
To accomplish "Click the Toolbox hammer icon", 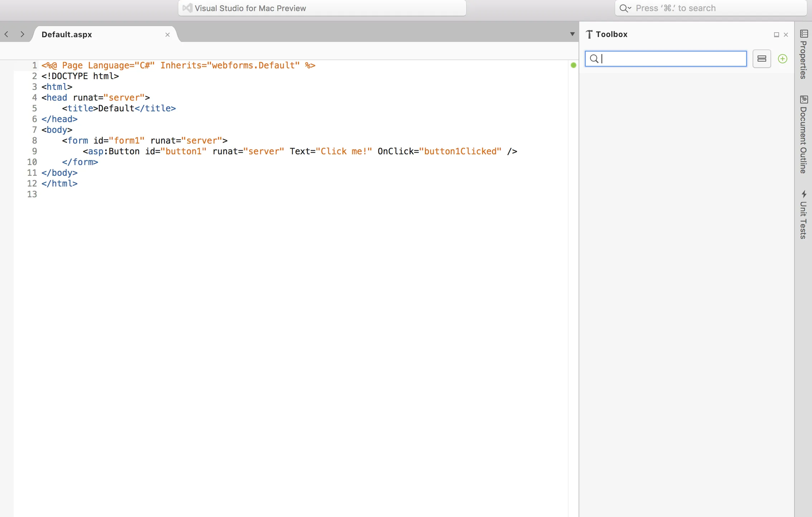I will [589, 34].
